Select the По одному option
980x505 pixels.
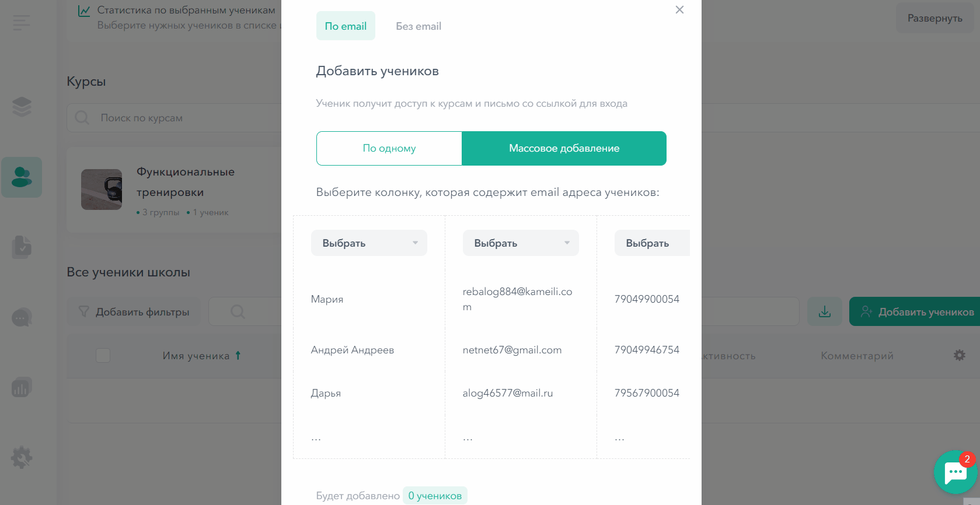tap(389, 148)
